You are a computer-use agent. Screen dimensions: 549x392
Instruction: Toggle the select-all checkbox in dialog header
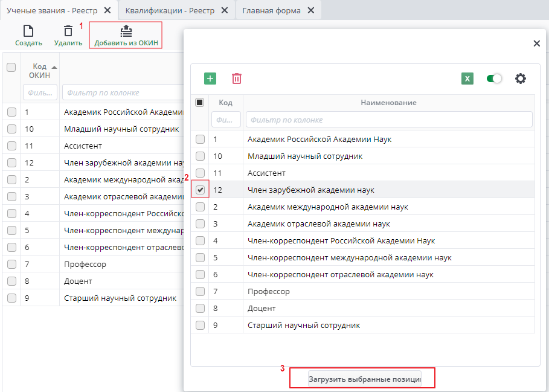[200, 103]
